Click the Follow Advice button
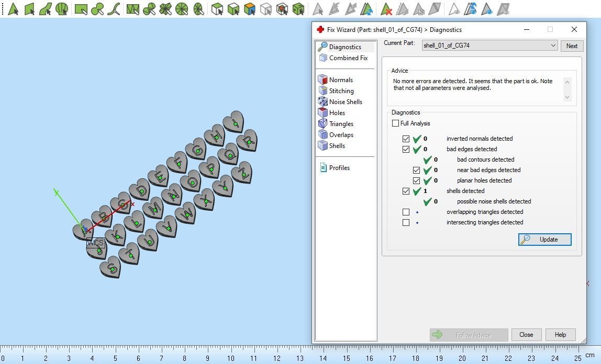Image resolution: width=601 pixels, height=364 pixels. point(469,335)
